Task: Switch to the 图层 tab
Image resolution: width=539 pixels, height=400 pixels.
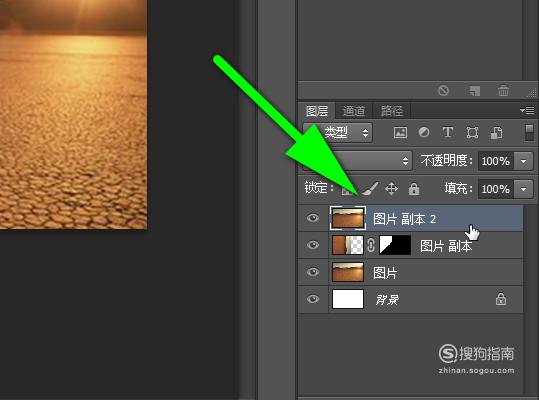Action: [317, 111]
